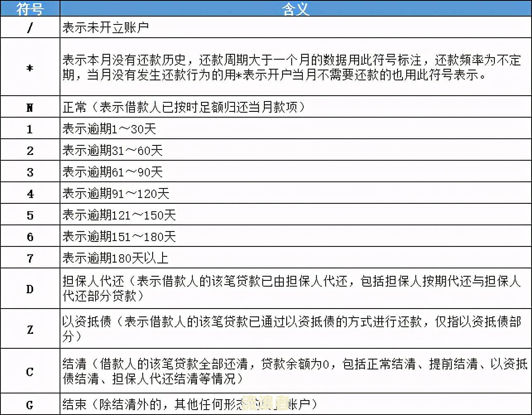Select symbol cell 2
This screenshot has width=532, height=415.
30,150
